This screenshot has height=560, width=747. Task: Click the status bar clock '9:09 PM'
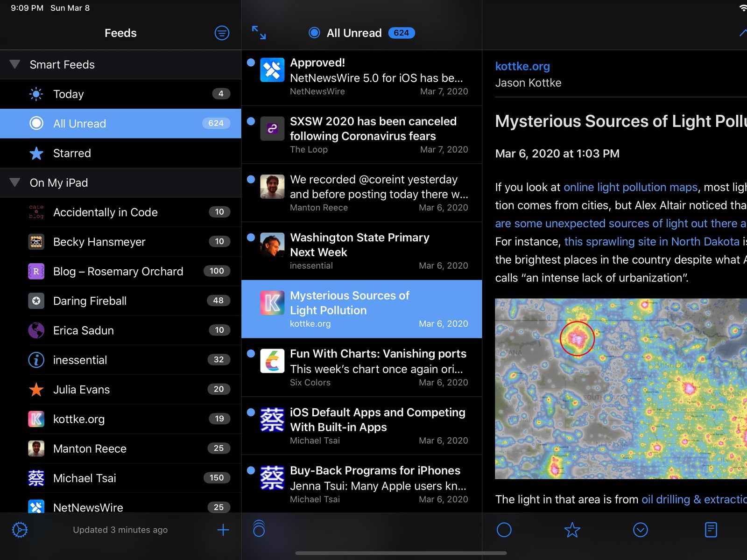pos(27,8)
